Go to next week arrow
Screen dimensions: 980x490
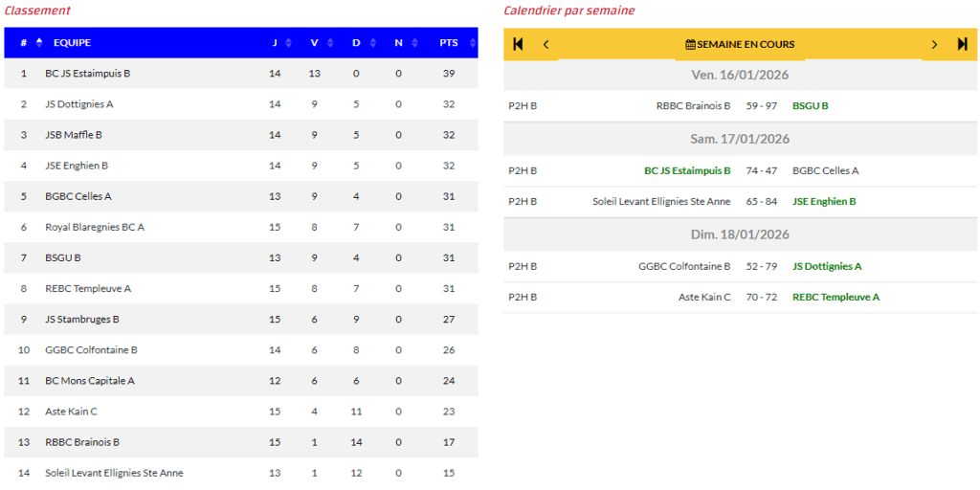click(935, 44)
